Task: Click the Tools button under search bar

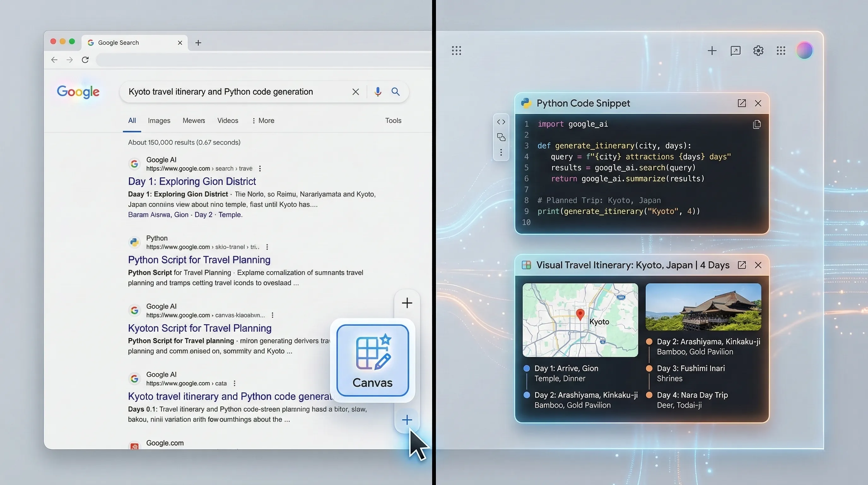Action: pyautogui.click(x=393, y=121)
